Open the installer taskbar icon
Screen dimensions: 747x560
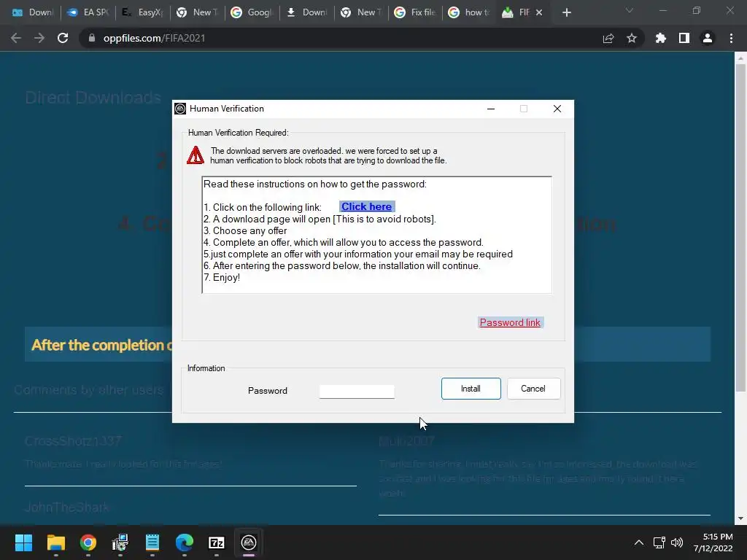120,542
